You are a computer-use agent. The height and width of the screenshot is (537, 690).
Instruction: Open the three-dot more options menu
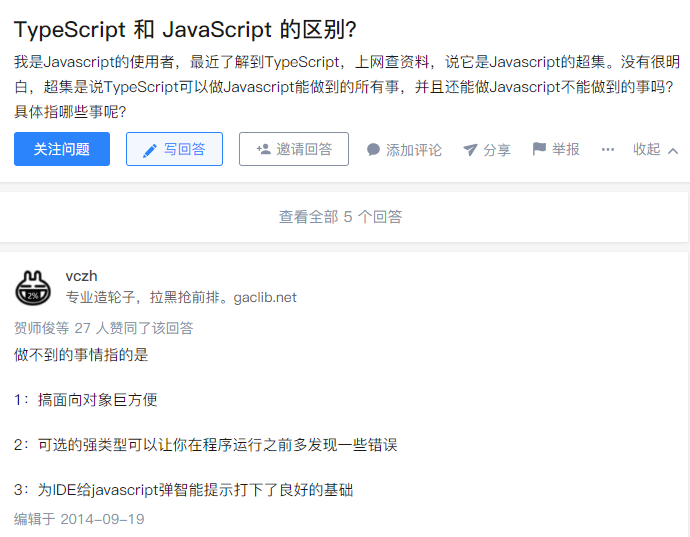coord(608,150)
